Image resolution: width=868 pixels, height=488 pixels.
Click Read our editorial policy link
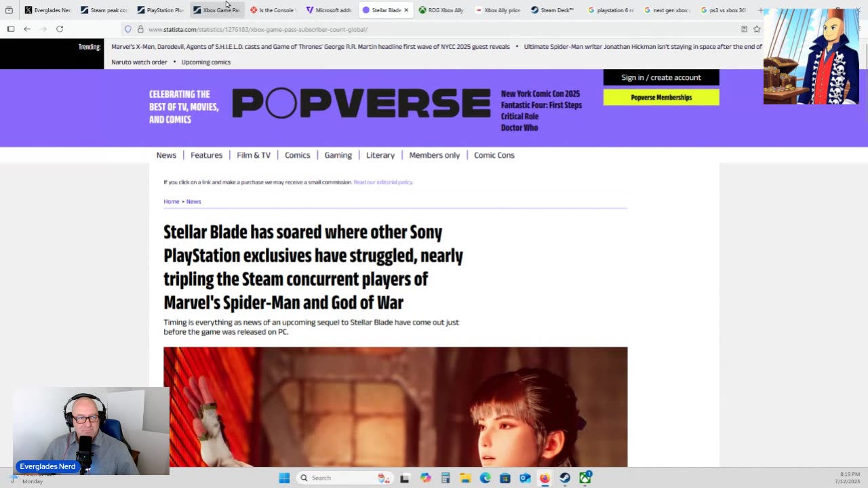[x=383, y=182]
